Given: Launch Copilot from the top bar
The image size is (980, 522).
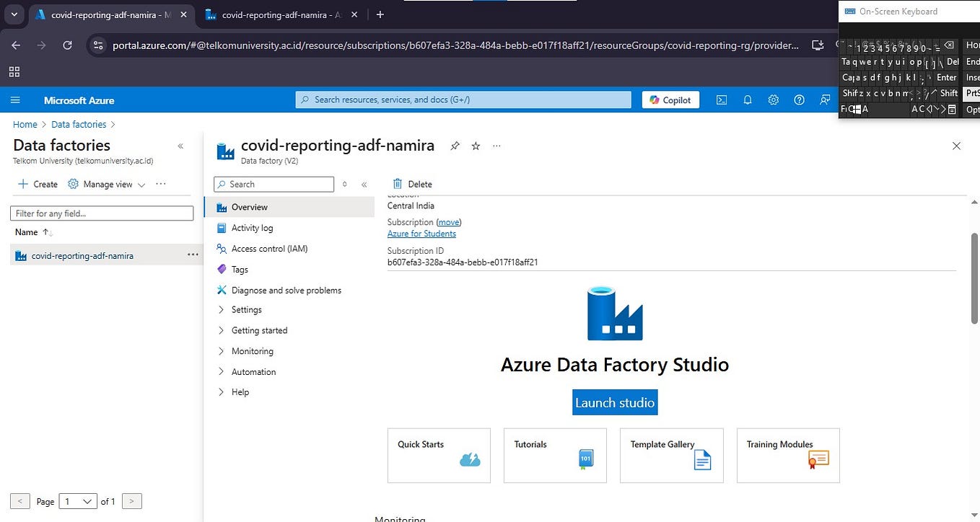Looking at the screenshot, I should [670, 99].
